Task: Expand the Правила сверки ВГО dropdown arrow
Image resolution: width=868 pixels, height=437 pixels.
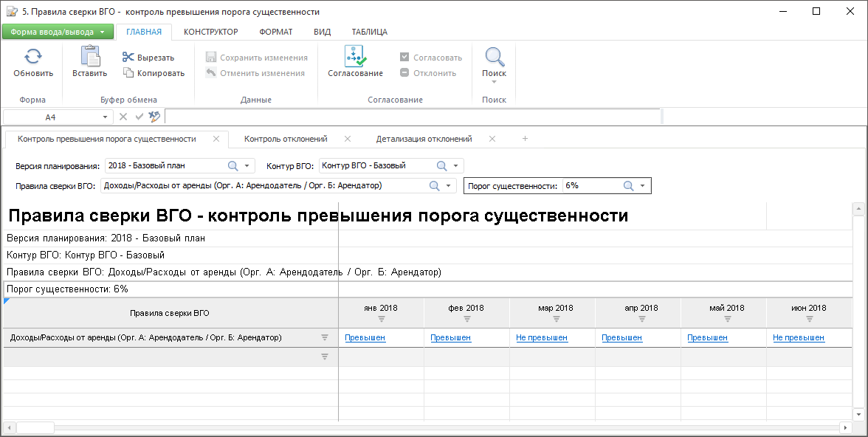Action: pyautogui.click(x=449, y=186)
